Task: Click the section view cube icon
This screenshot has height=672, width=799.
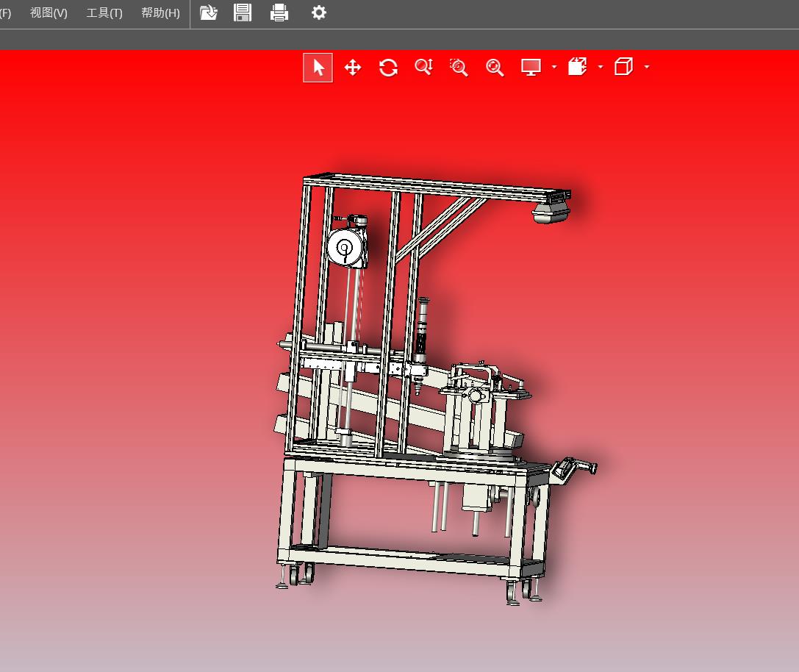Action: click(x=577, y=67)
